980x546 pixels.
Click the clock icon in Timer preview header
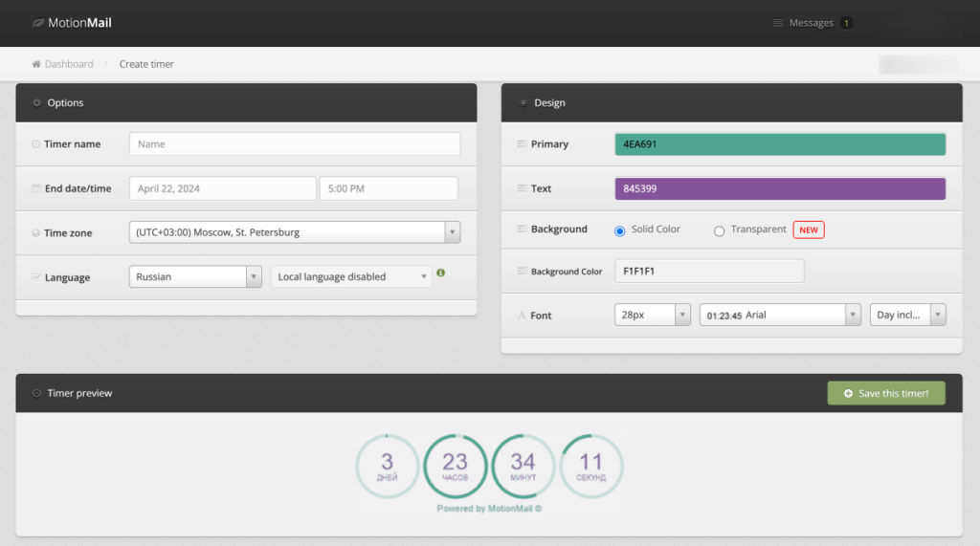pyautogui.click(x=37, y=393)
